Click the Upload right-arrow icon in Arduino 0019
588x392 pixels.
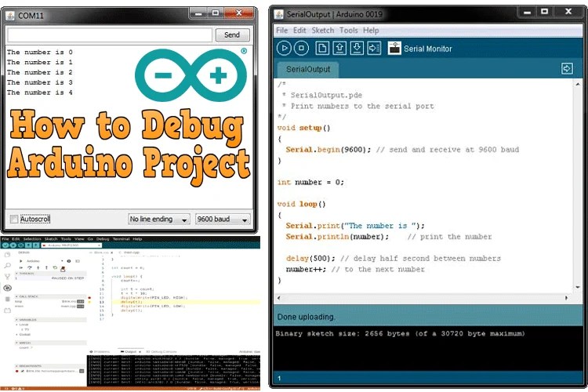pyautogui.click(x=374, y=48)
